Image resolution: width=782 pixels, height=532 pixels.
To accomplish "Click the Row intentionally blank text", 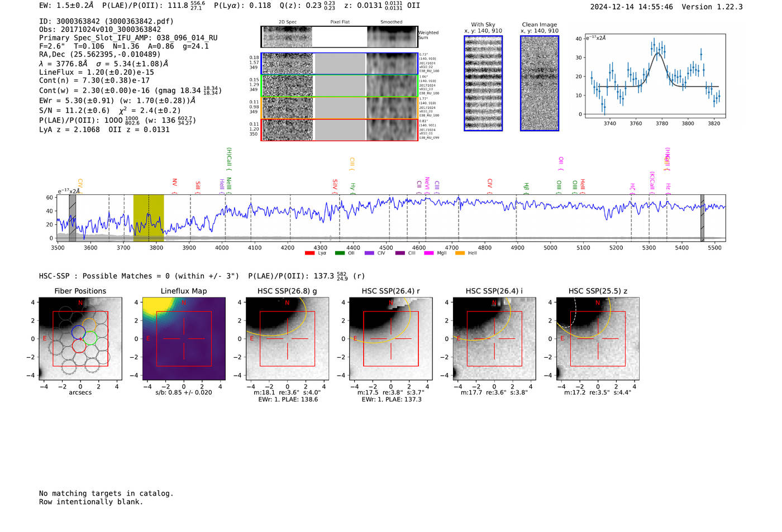I will coord(91,502).
